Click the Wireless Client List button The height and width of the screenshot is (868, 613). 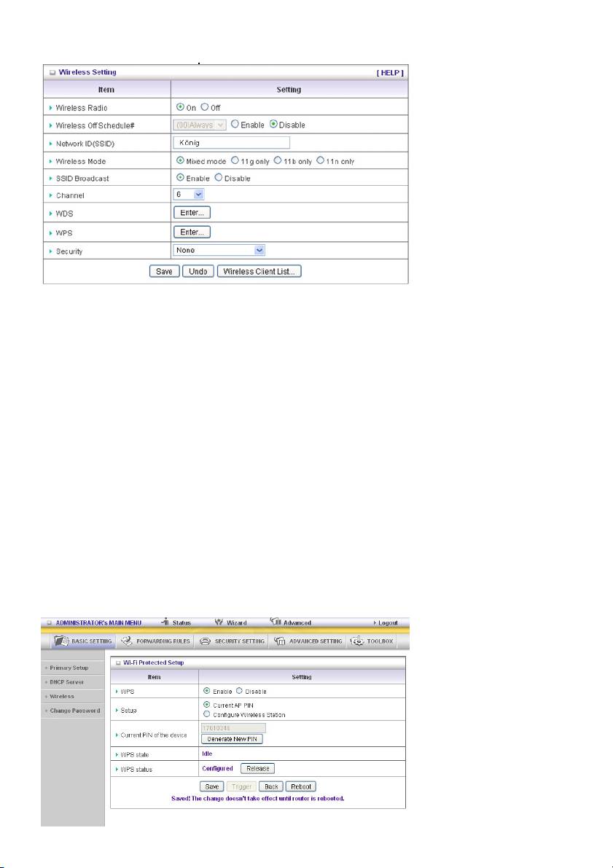259,271
